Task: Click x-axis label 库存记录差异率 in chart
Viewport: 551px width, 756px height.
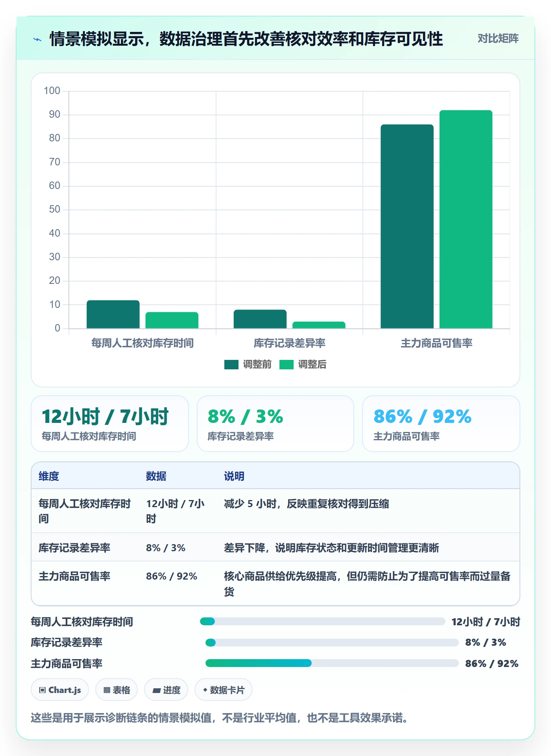Action: point(289,343)
